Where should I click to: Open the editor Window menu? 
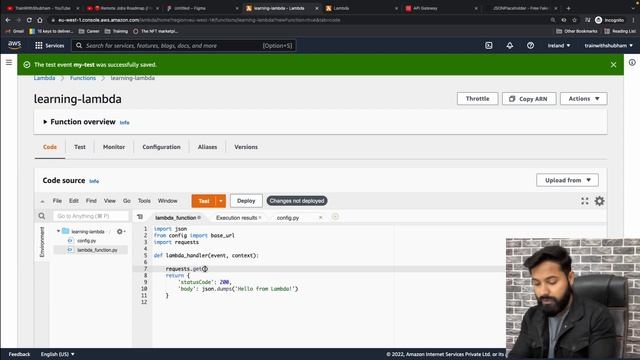click(167, 201)
